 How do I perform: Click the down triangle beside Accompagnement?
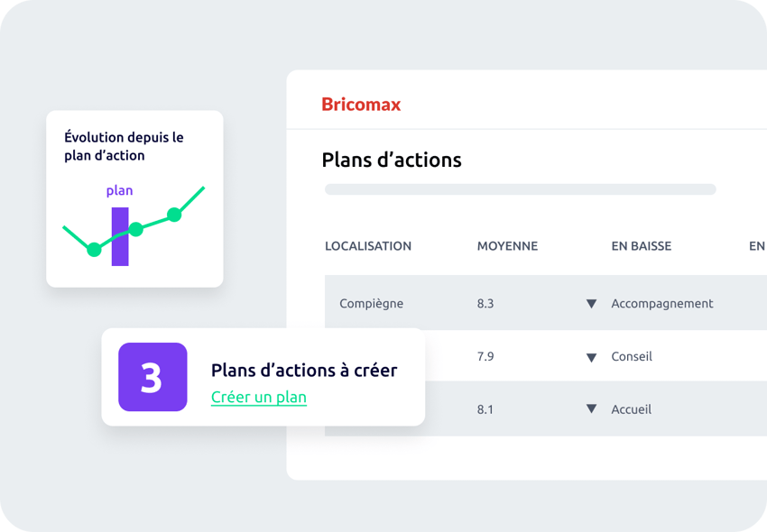pos(591,304)
